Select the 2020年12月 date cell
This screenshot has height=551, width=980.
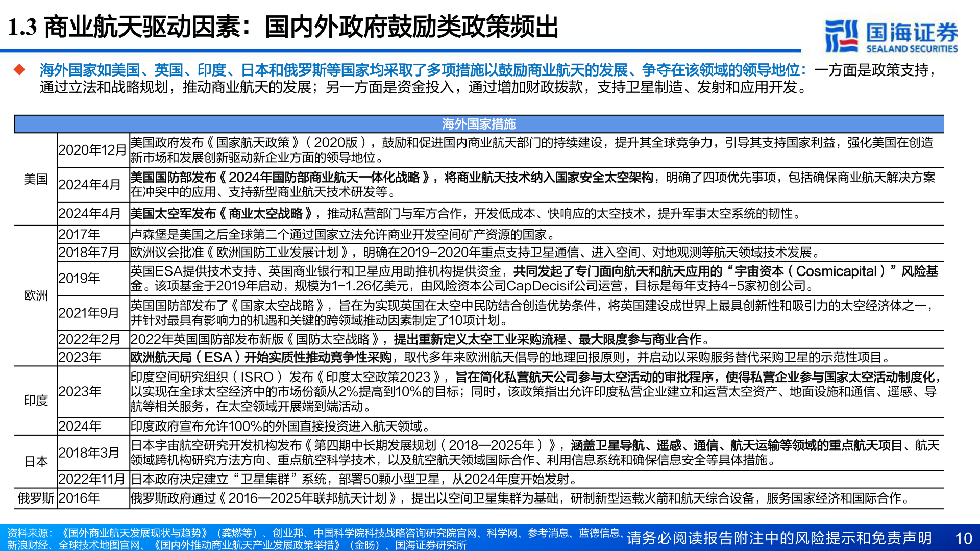(92, 149)
